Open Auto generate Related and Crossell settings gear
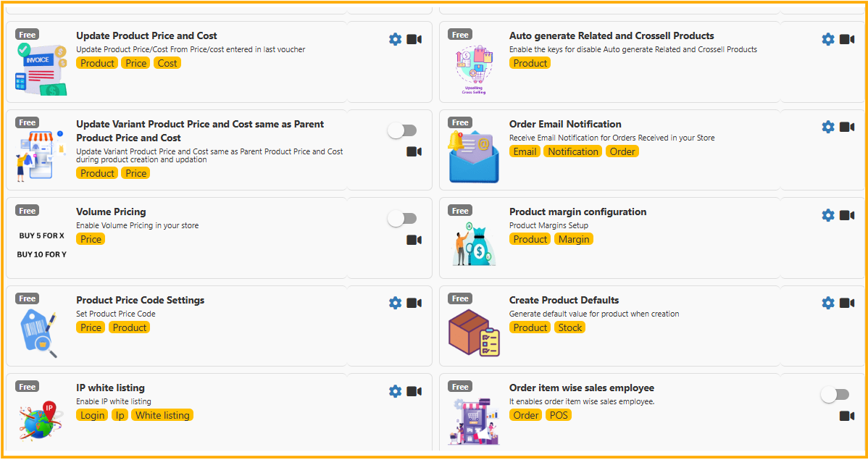 click(828, 39)
